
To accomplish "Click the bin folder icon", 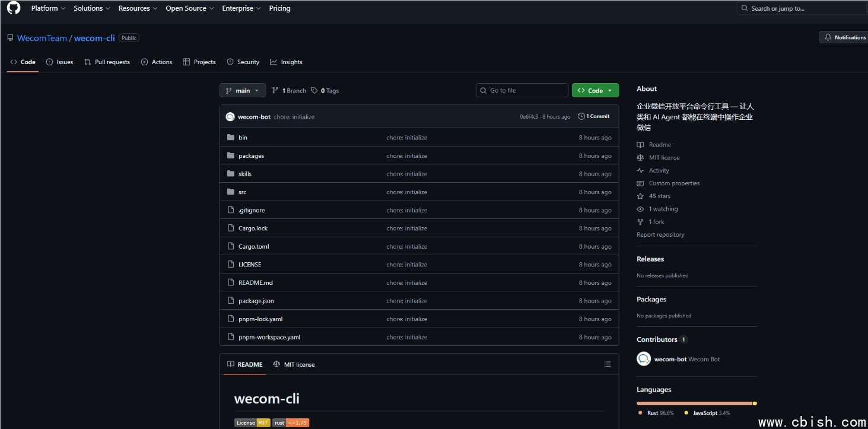I will click(x=231, y=138).
